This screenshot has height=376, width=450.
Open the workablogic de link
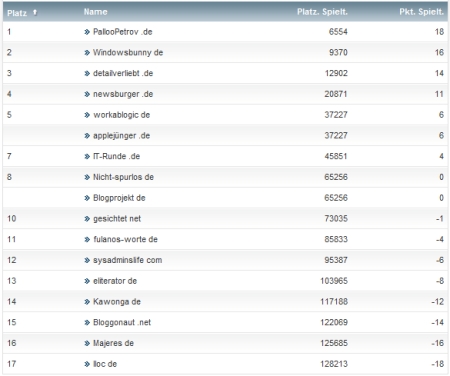121,115
